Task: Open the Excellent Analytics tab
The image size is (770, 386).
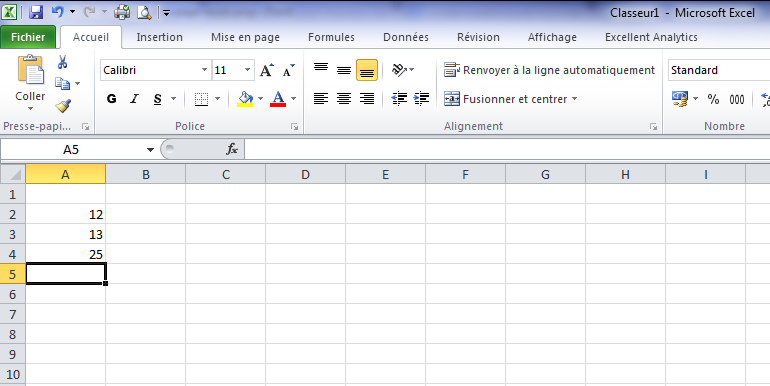Action: (651, 37)
